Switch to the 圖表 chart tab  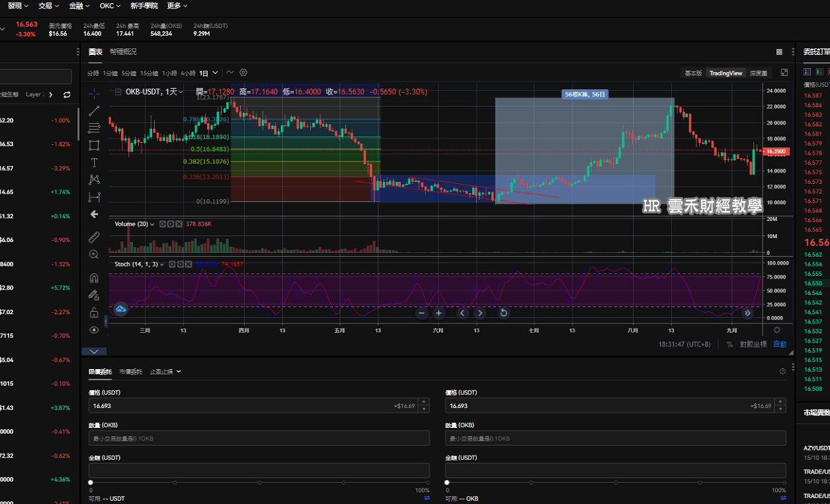click(96, 52)
